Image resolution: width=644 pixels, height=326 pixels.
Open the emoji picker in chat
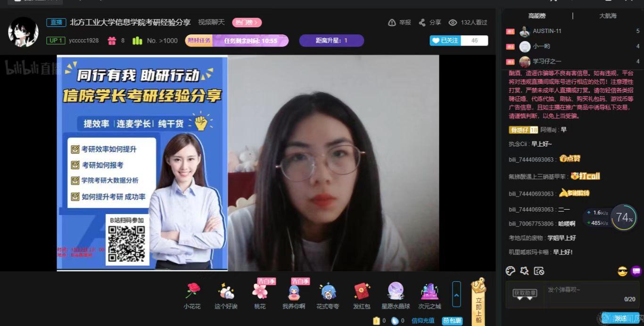pos(622,271)
